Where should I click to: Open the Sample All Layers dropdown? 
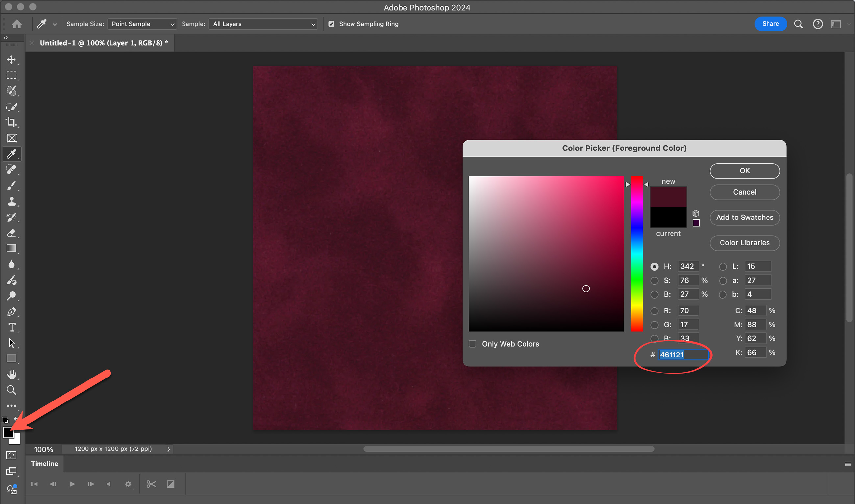263,24
